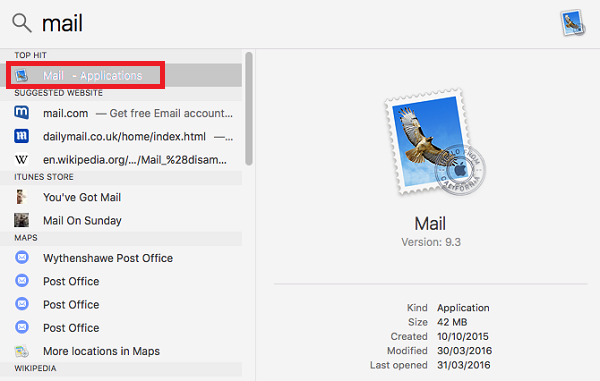Image resolution: width=600 pixels, height=381 pixels.
Task: Click the Wikipedia W icon
Action: (21, 160)
